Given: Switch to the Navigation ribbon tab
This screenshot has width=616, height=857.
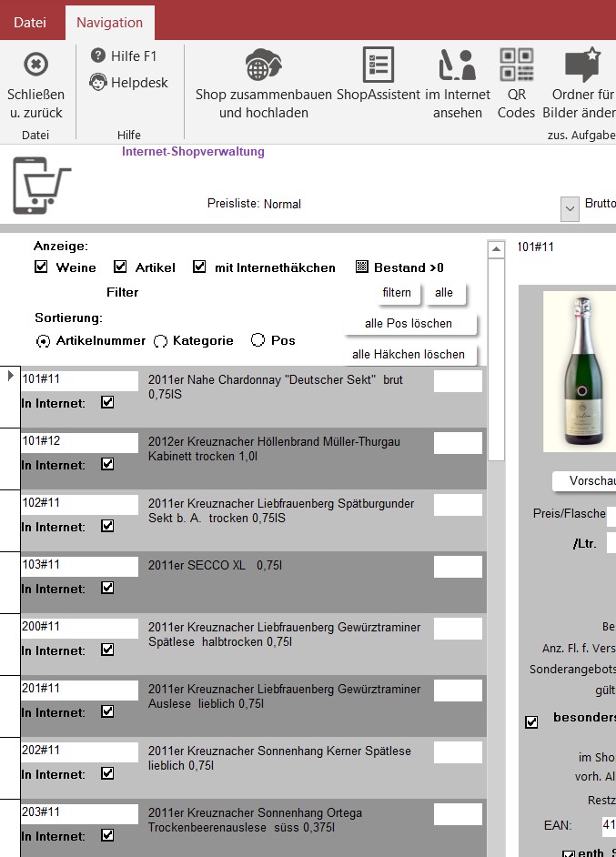Looking at the screenshot, I should click(109, 22).
